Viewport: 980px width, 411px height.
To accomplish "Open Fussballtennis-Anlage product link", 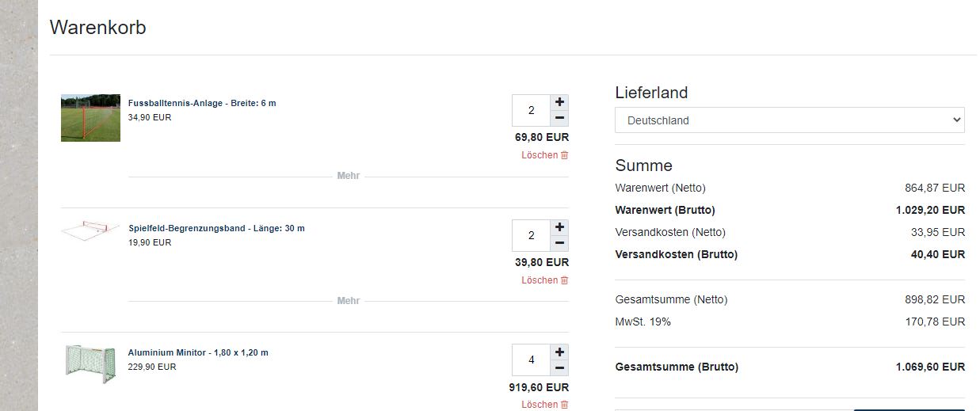I will pyautogui.click(x=202, y=104).
